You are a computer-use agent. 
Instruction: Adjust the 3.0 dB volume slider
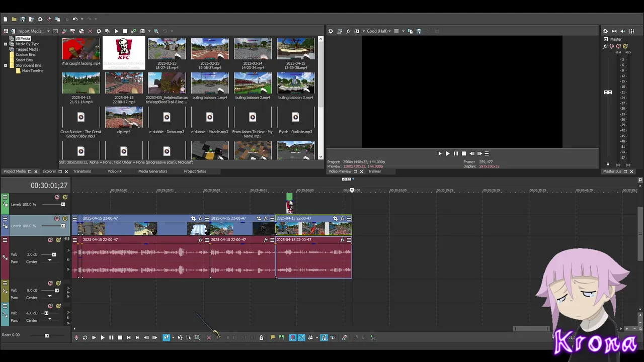(x=54, y=254)
